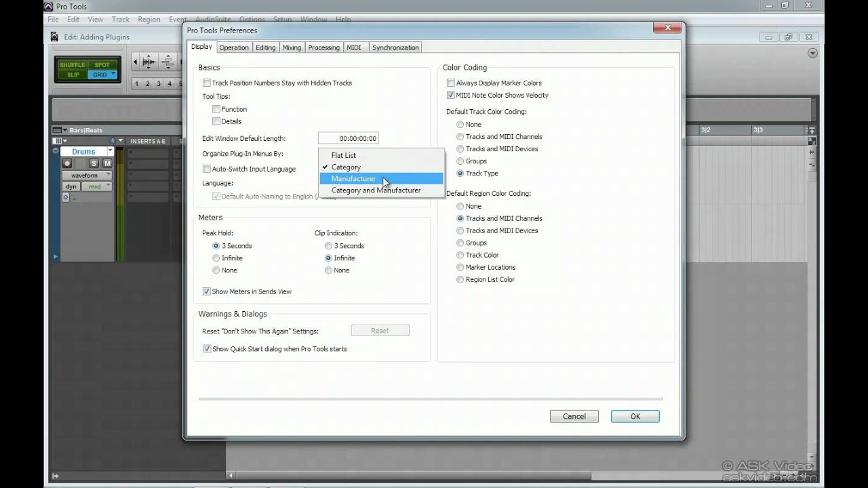Choose Category and Manufacturer option
Image resolution: width=868 pixels, height=488 pixels.
click(381, 190)
